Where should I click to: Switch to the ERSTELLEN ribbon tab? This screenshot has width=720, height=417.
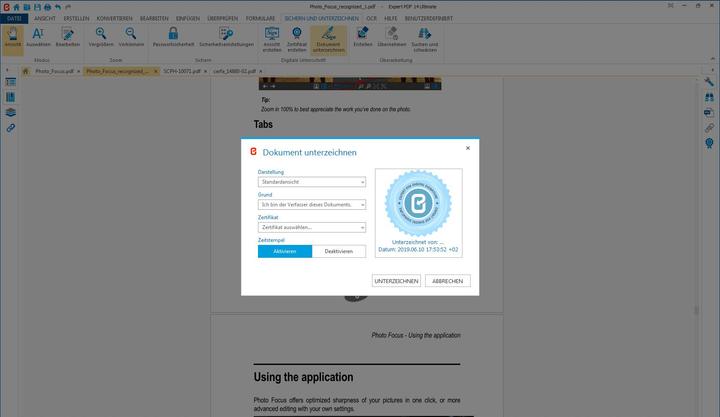[76, 18]
